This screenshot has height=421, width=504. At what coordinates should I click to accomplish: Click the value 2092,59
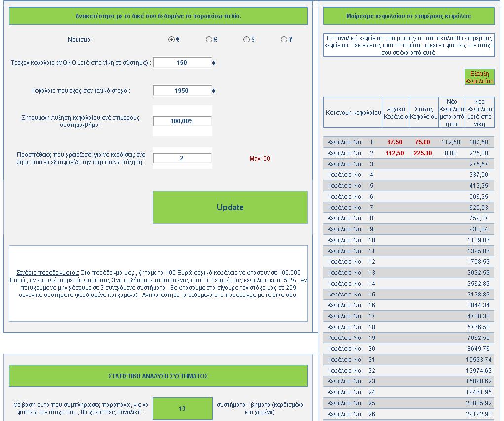pyautogui.click(x=478, y=273)
